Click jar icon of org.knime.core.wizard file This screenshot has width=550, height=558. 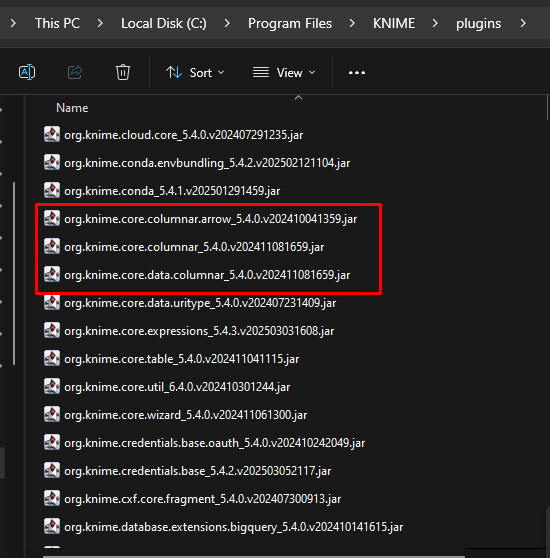52,414
